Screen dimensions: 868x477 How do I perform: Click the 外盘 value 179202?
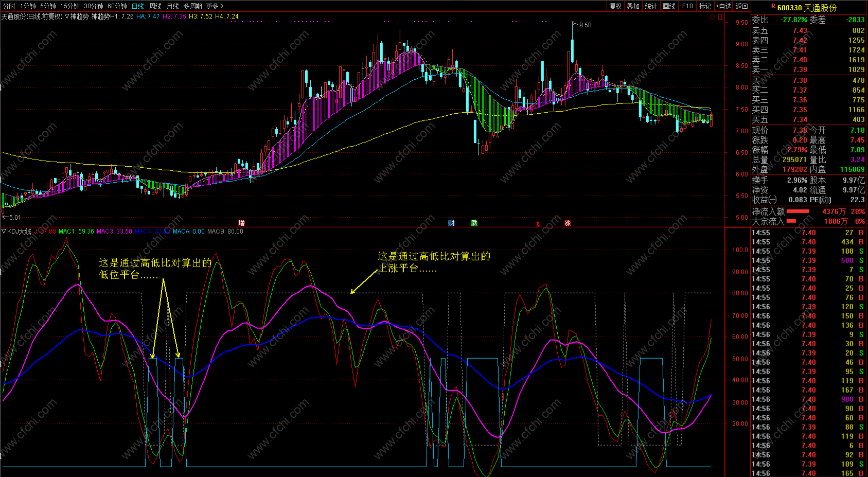coord(794,169)
